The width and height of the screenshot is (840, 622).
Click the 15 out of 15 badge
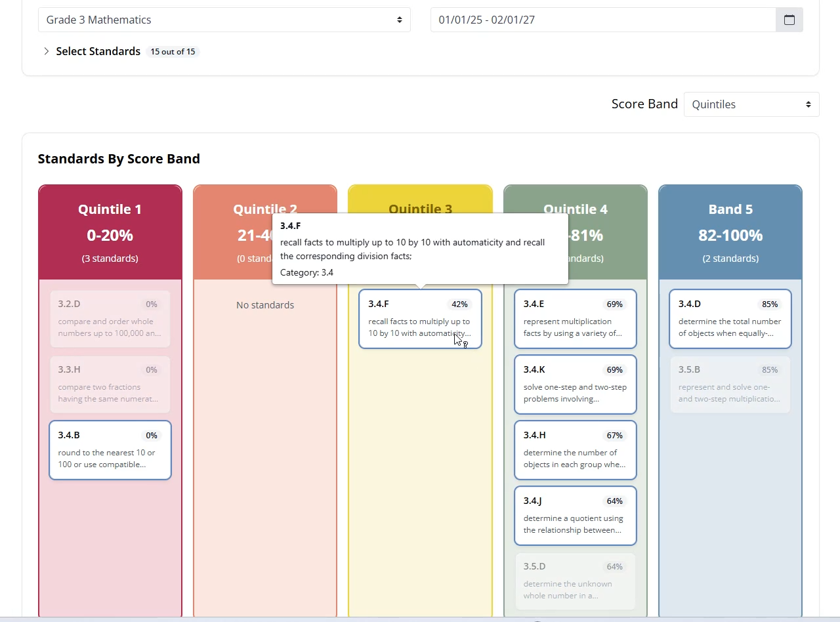173,51
